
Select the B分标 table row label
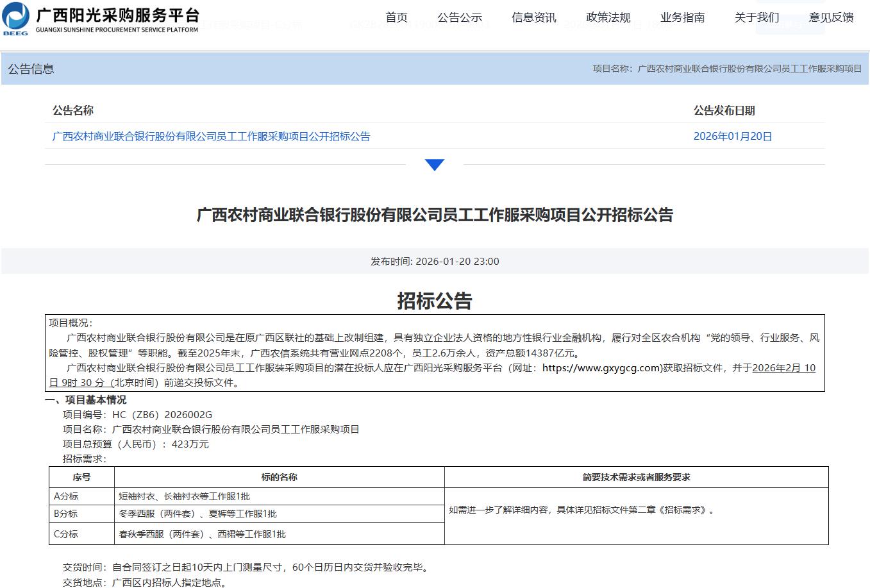point(66,514)
